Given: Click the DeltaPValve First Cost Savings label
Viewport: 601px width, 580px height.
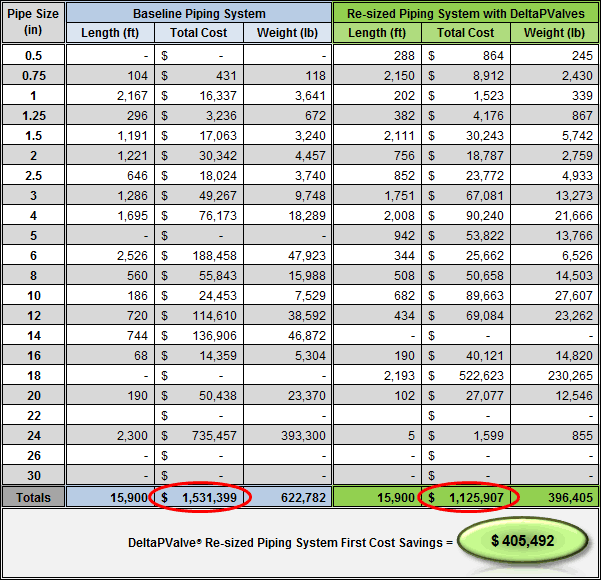Looking at the screenshot, I should click(290, 542).
